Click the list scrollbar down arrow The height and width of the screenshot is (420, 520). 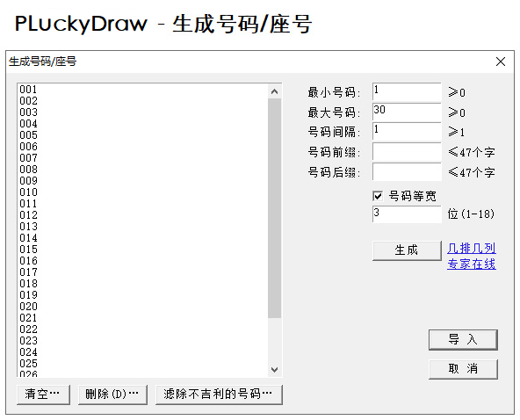click(x=274, y=369)
